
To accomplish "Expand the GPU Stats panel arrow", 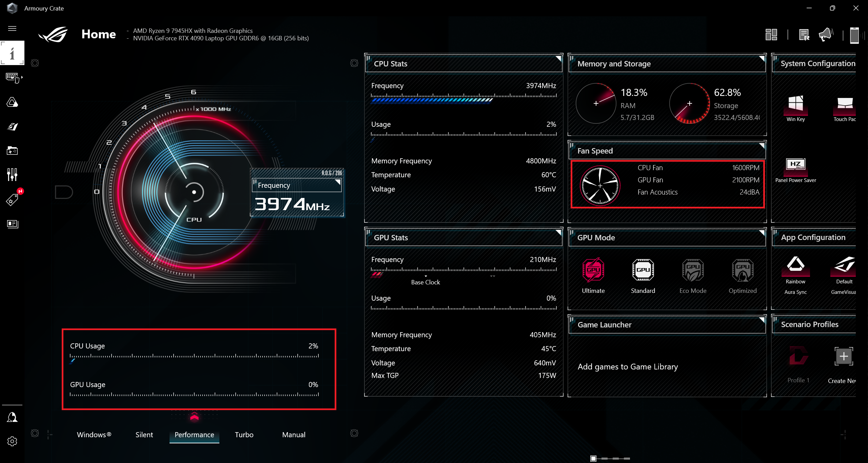I will (558, 233).
